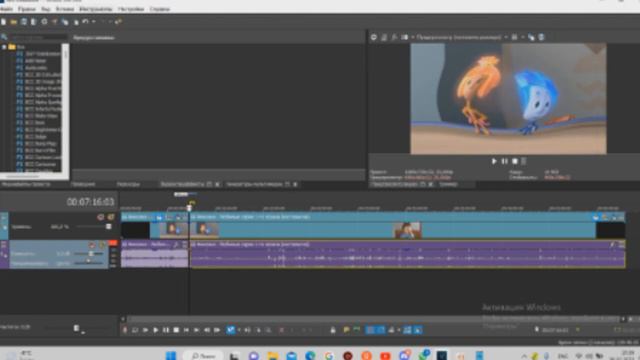
Task: Pause playback in preview window
Action: (x=504, y=161)
